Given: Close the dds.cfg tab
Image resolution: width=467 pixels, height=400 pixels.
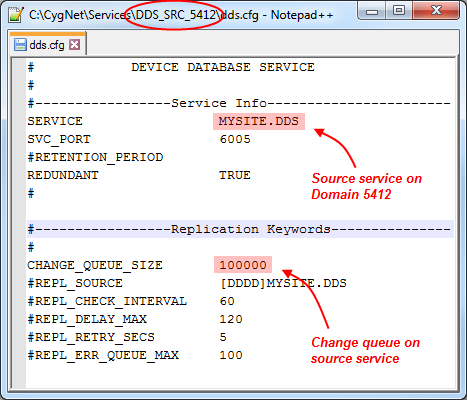Looking at the screenshot, I should pyautogui.click(x=75, y=44).
